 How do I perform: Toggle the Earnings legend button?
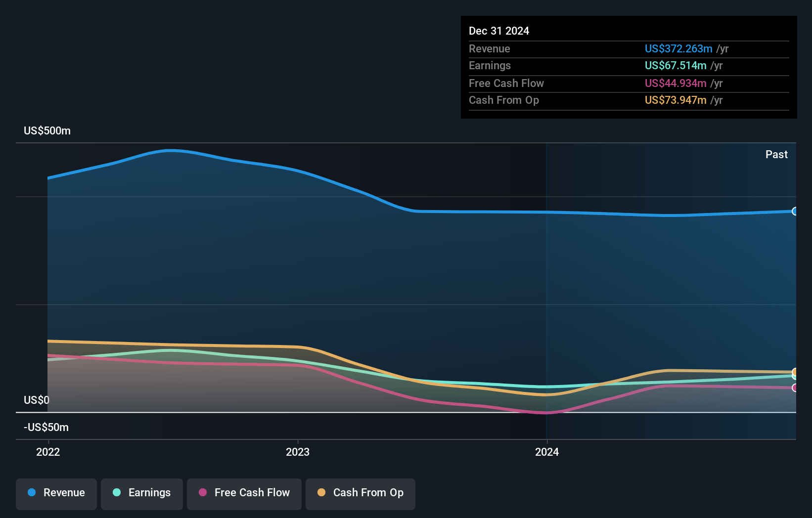click(x=142, y=494)
